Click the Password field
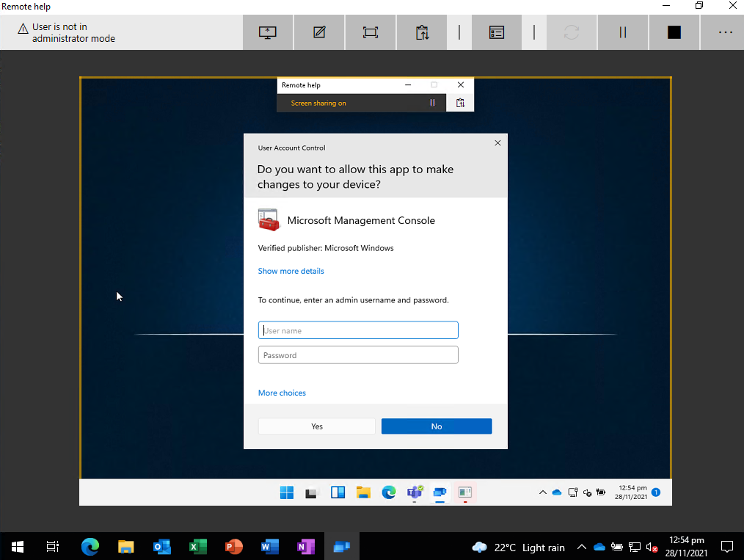 pyautogui.click(x=358, y=355)
